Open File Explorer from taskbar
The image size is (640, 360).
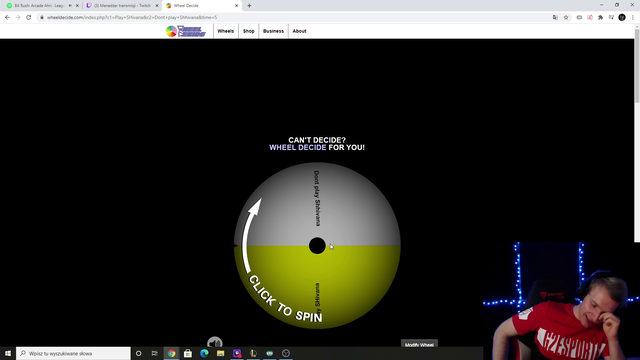[x=220, y=353]
